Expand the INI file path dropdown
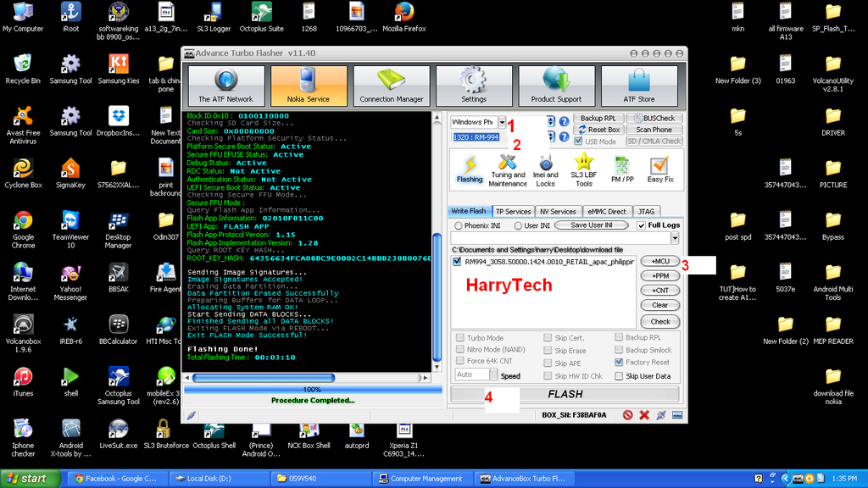Viewport: 868px width, 488px height. click(x=675, y=238)
